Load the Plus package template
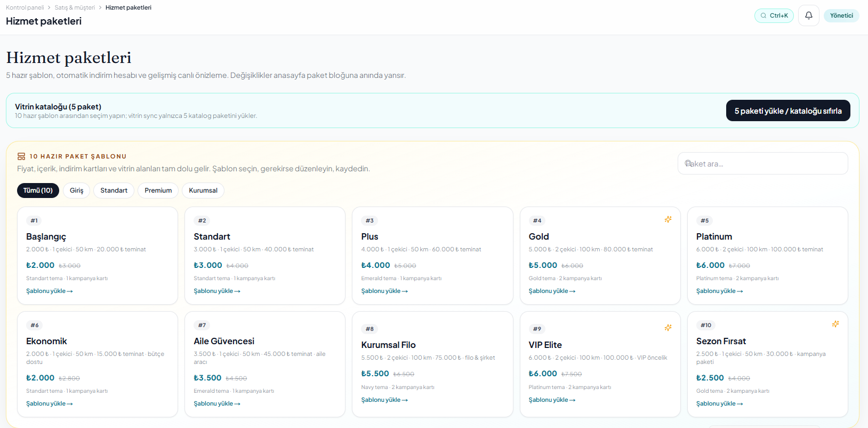Image resolution: width=868 pixels, height=428 pixels. [384, 291]
